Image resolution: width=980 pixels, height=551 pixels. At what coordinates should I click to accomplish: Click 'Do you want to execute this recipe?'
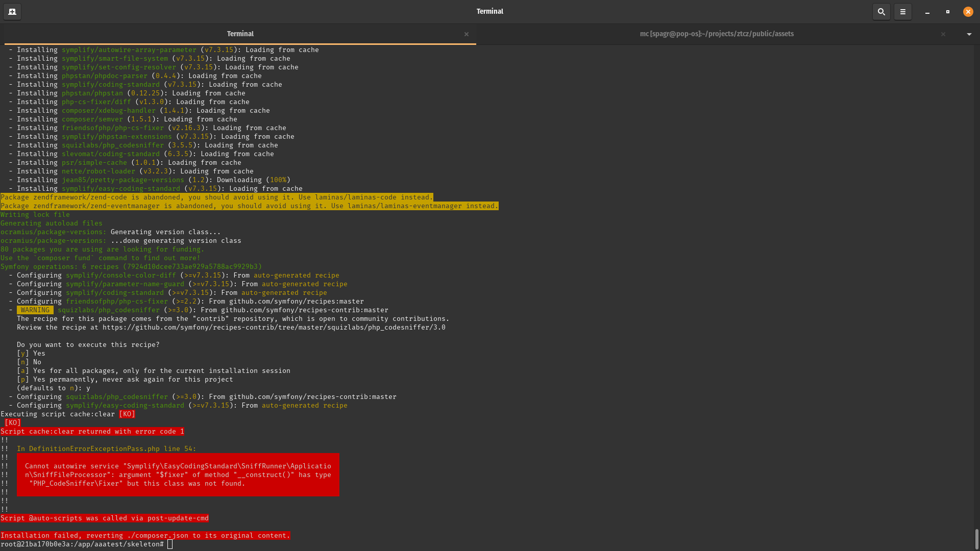88,345
